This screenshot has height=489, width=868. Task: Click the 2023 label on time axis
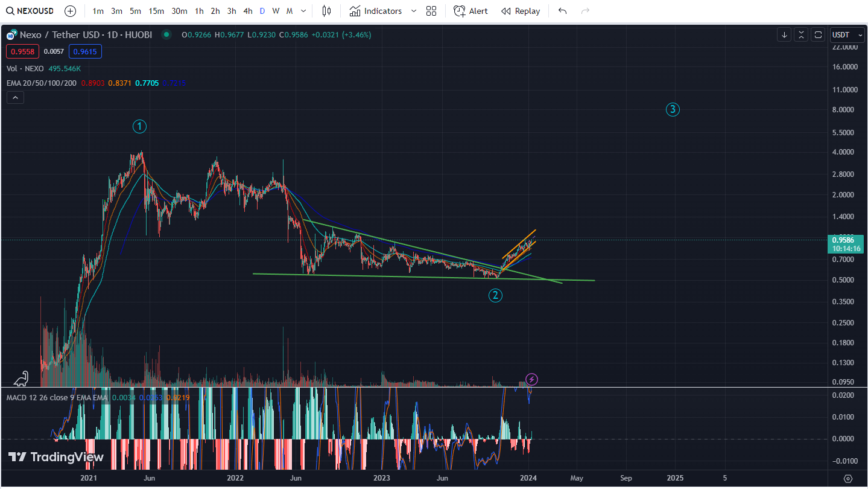pyautogui.click(x=382, y=478)
